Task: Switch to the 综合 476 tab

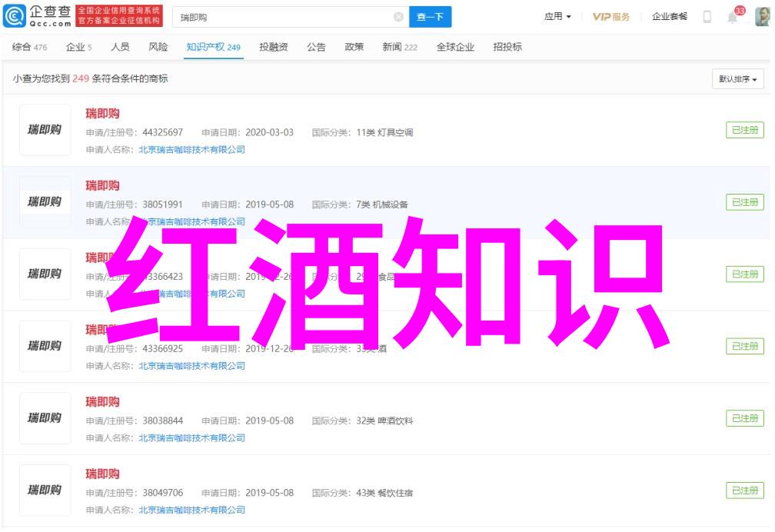Action: [x=30, y=48]
